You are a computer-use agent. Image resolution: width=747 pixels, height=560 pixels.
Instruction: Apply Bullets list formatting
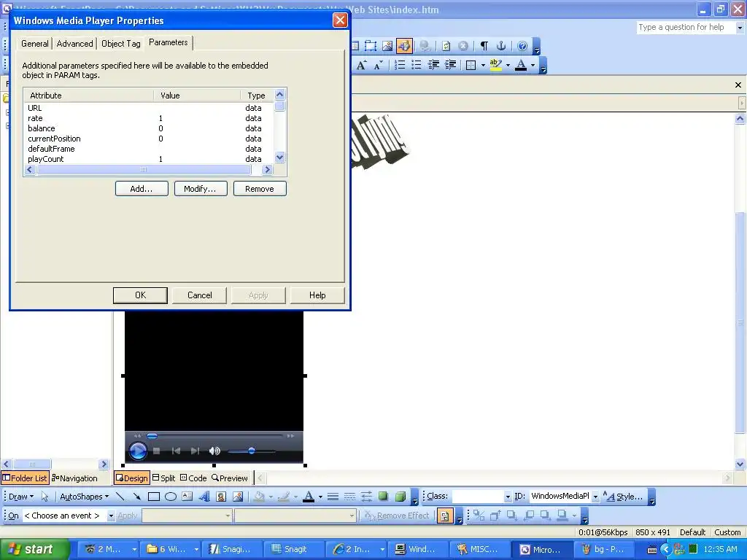point(417,65)
